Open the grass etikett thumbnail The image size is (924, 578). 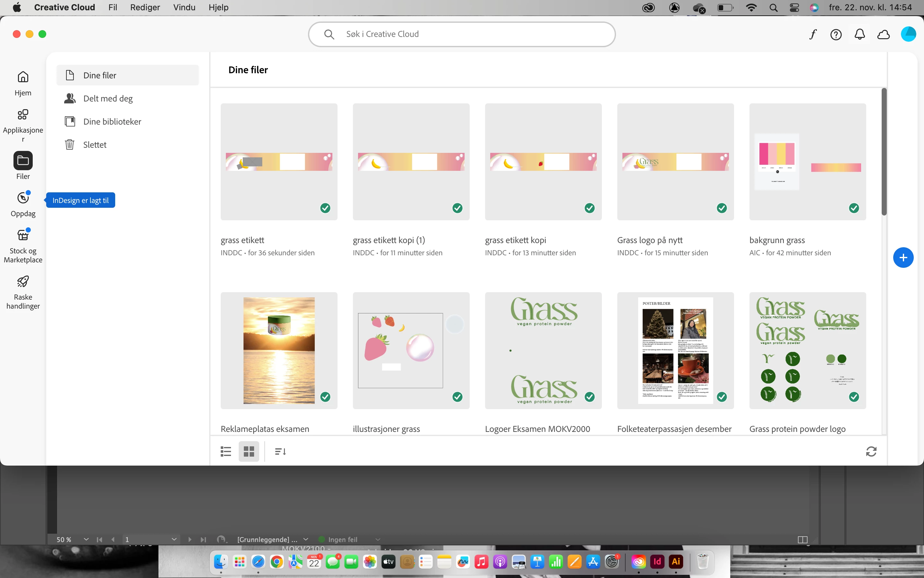coord(279,162)
